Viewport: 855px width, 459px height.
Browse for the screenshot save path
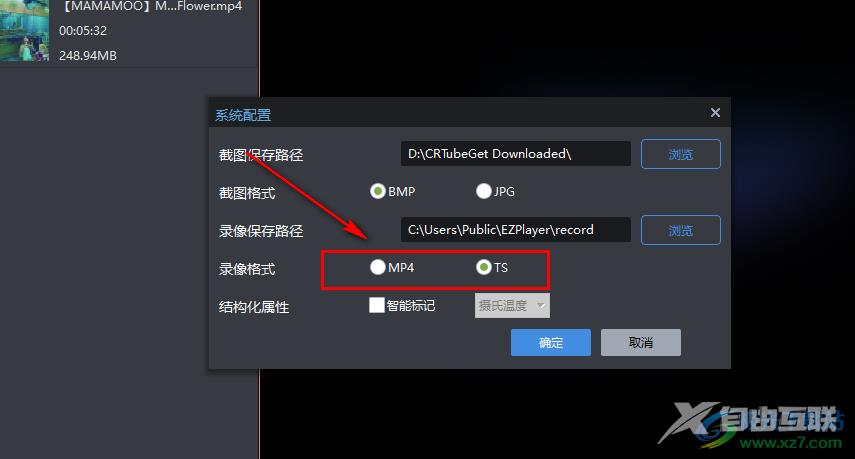(681, 154)
